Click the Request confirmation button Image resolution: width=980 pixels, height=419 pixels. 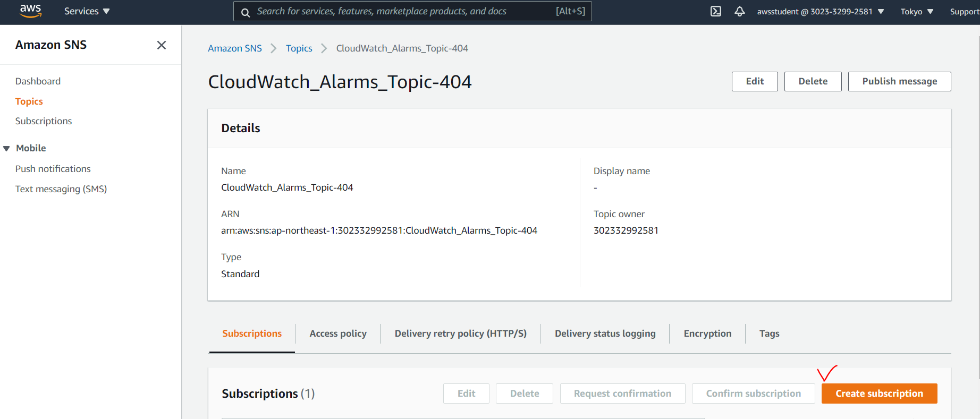tap(622, 394)
